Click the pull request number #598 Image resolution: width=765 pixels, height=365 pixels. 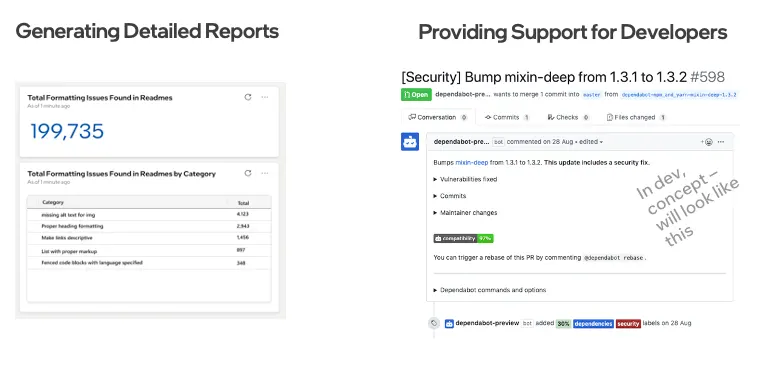click(707, 77)
